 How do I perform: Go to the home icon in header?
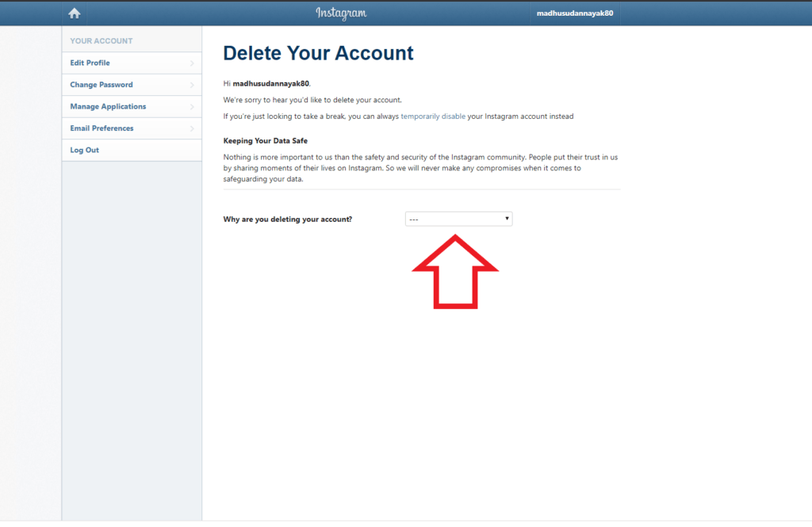(x=75, y=13)
